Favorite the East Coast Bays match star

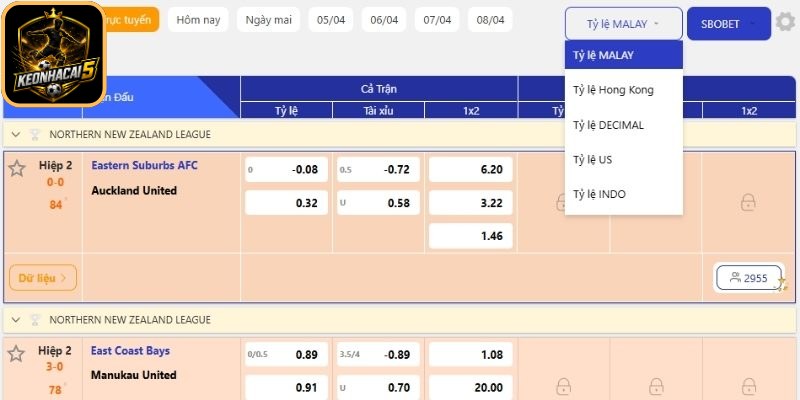(x=16, y=354)
